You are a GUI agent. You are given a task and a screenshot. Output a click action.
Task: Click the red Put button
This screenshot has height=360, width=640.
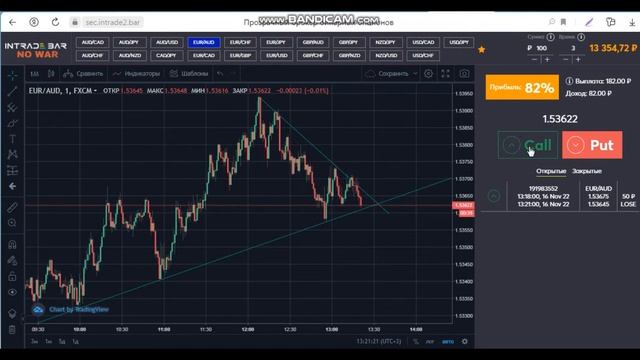(x=592, y=145)
